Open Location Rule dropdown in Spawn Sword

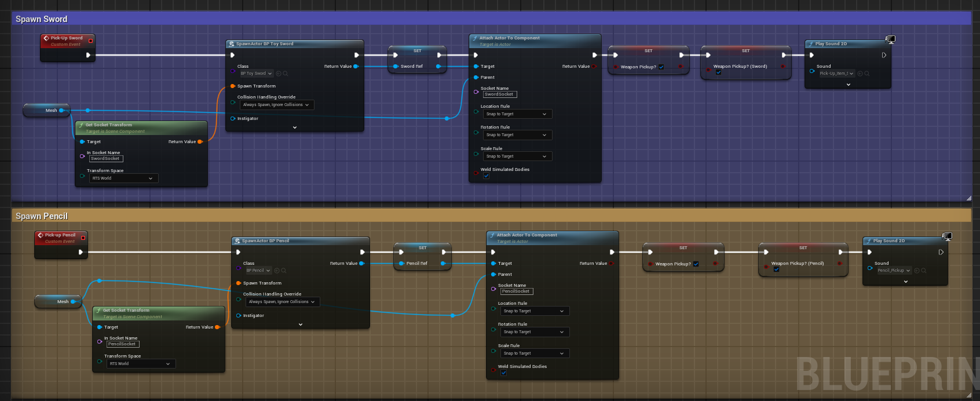[x=517, y=114]
